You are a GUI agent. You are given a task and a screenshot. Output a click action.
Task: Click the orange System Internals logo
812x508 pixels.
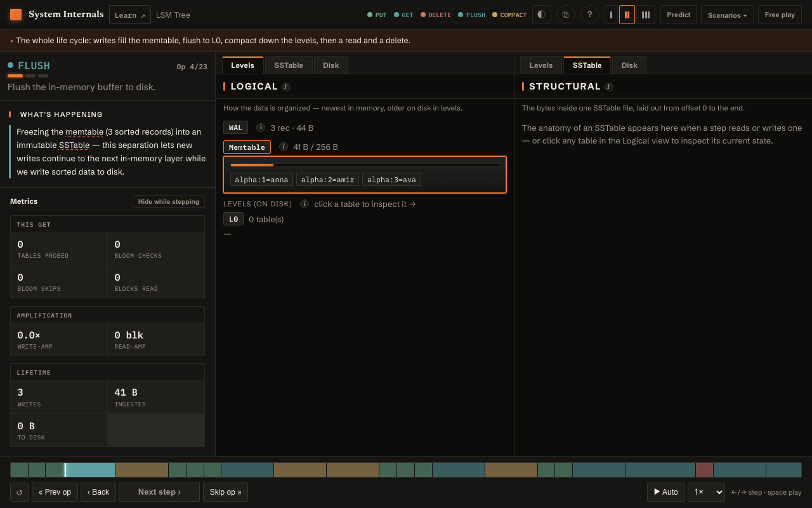[16, 15]
